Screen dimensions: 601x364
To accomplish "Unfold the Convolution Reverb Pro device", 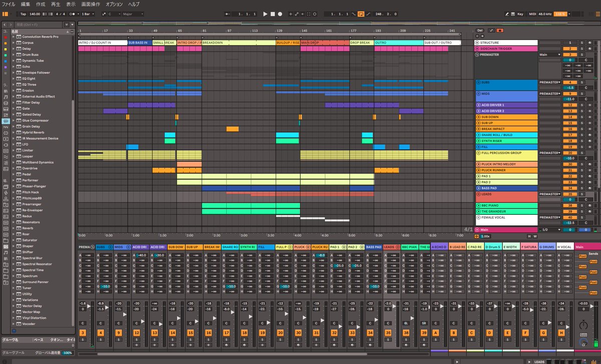I will (14, 37).
